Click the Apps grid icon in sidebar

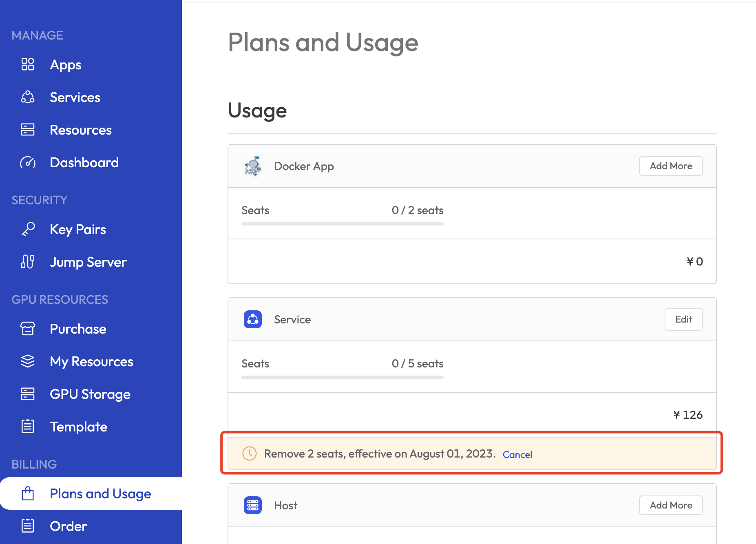(x=28, y=64)
